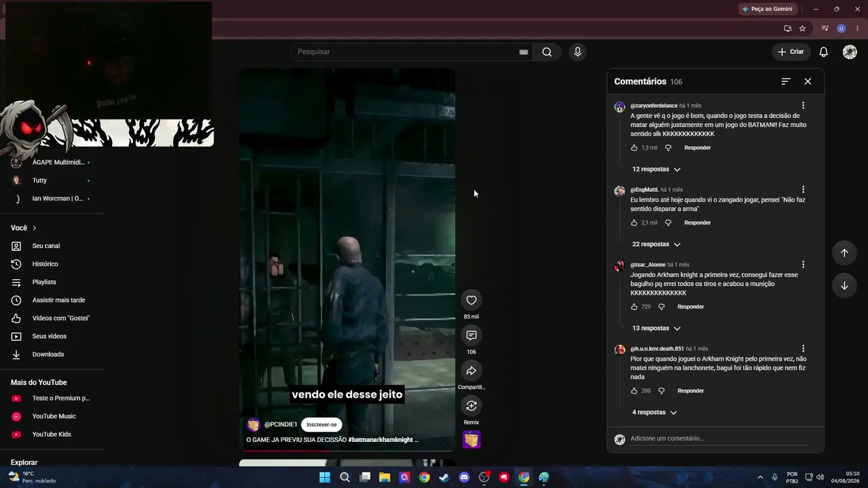Close the comments panel
This screenshot has height=488, width=868.
click(808, 81)
